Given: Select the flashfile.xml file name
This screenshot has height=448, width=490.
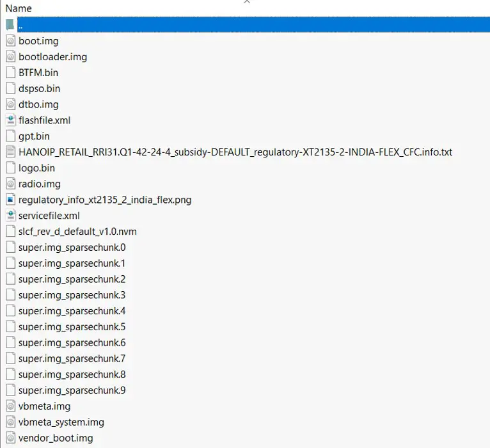Looking at the screenshot, I should (x=44, y=120).
